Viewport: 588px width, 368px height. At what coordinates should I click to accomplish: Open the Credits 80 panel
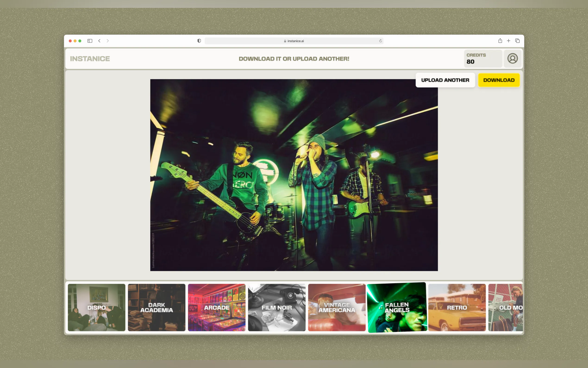(x=483, y=59)
